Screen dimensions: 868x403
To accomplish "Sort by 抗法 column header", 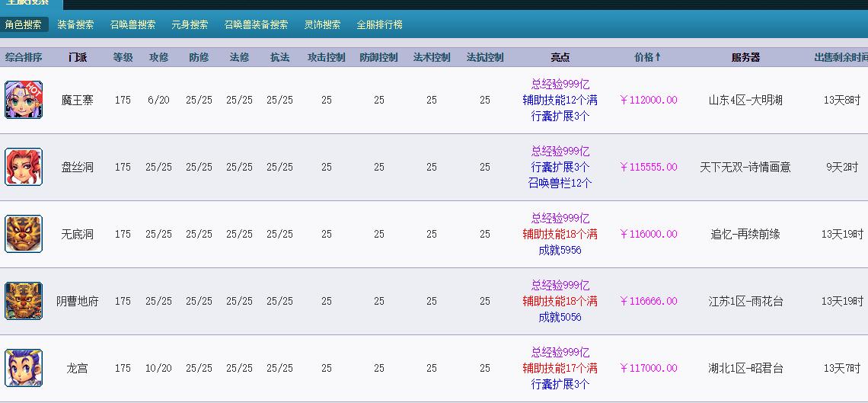I will (x=280, y=58).
